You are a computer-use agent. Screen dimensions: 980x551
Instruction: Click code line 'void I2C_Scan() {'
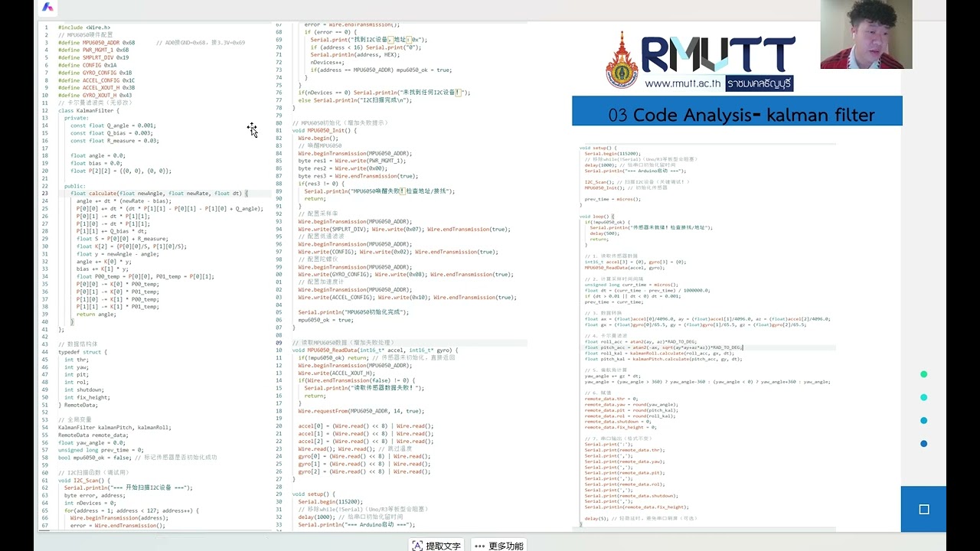point(83,480)
